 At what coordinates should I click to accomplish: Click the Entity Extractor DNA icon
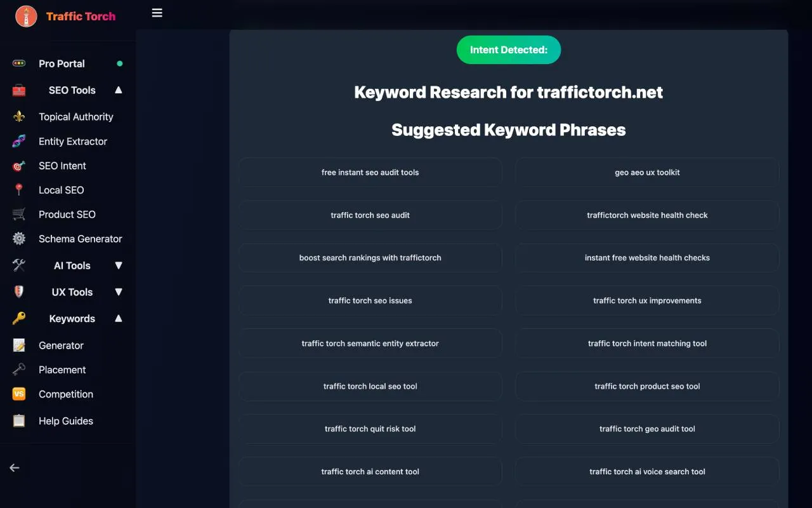pos(19,142)
